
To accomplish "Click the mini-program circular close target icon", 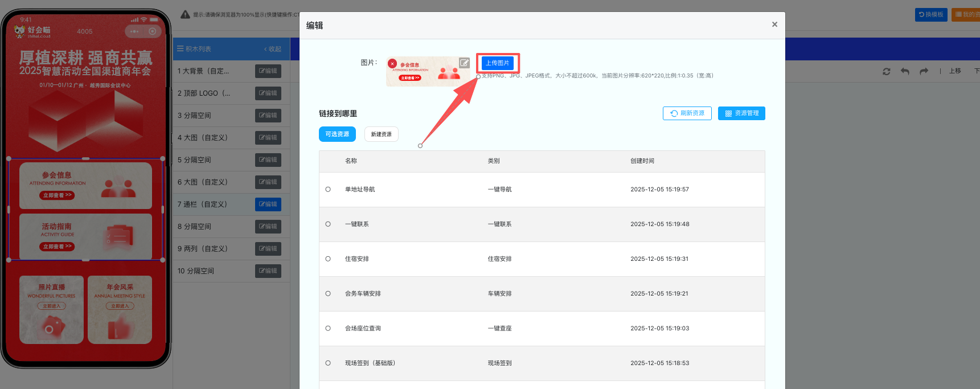I will pos(152,31).
